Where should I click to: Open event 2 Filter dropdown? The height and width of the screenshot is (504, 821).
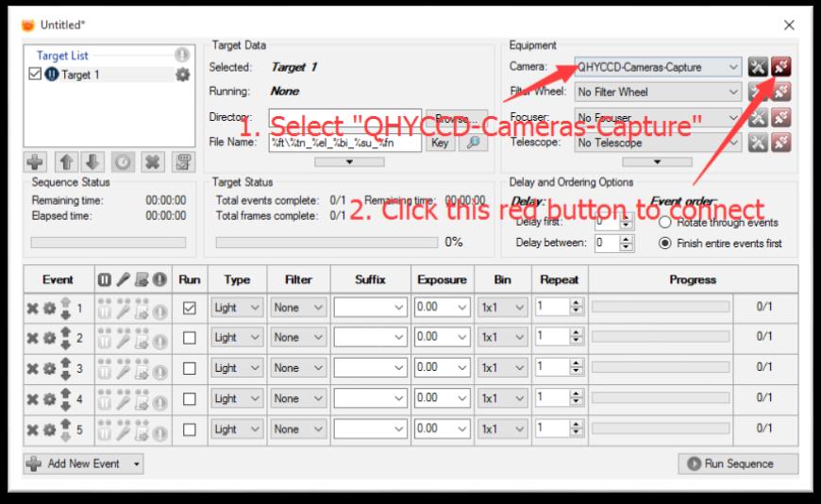[x=298, y=338]
